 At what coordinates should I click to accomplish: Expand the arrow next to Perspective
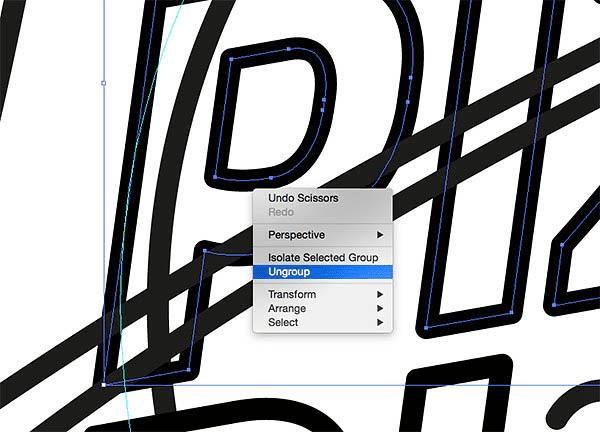pos(380,235)
